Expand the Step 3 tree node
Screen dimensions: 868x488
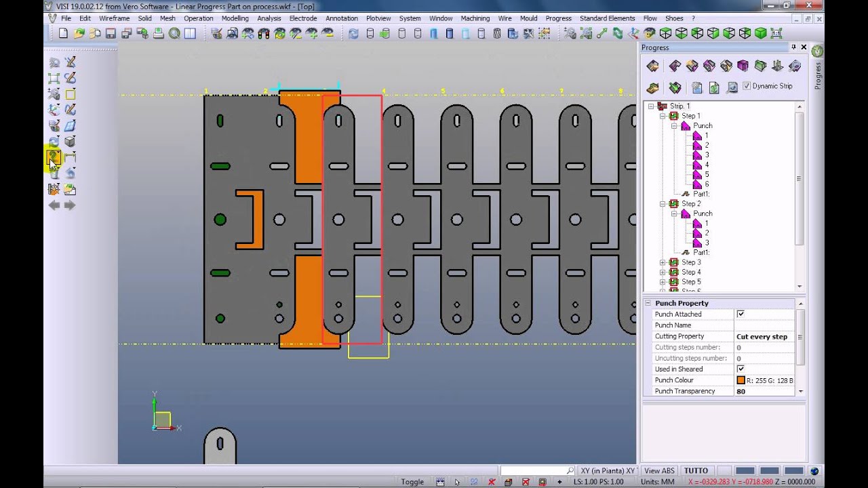tap(663, 262)
